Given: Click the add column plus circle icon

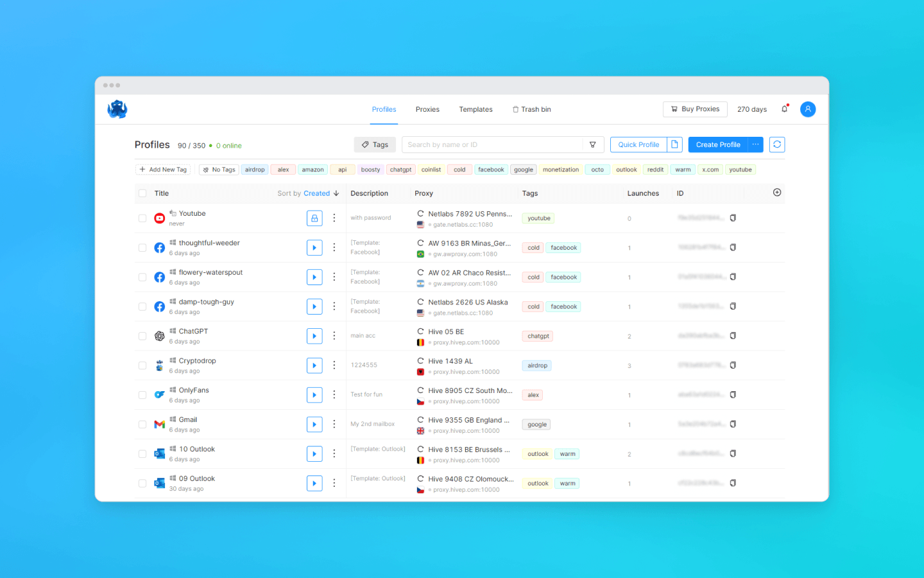Looking at the screenshot, I should pyautogui.click(x=777, y=193).
